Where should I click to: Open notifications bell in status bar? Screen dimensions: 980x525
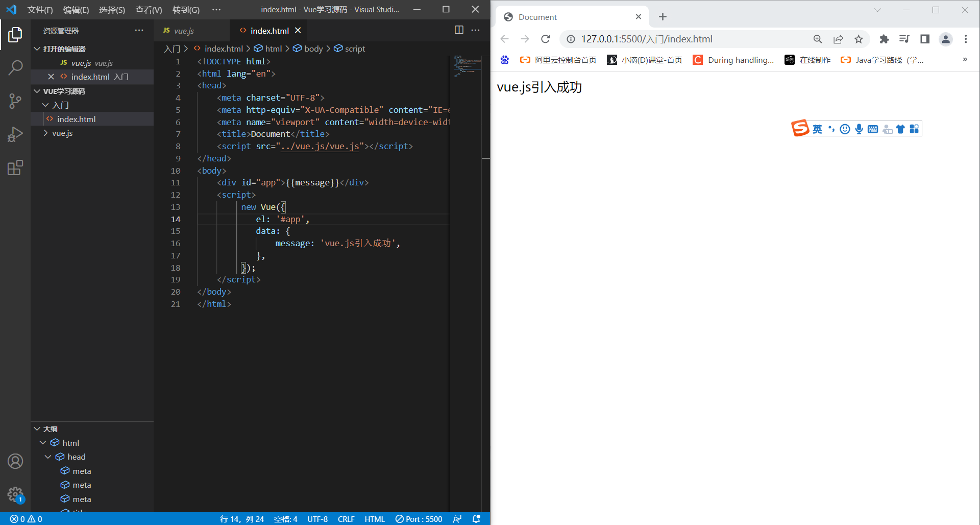(476, 519)
